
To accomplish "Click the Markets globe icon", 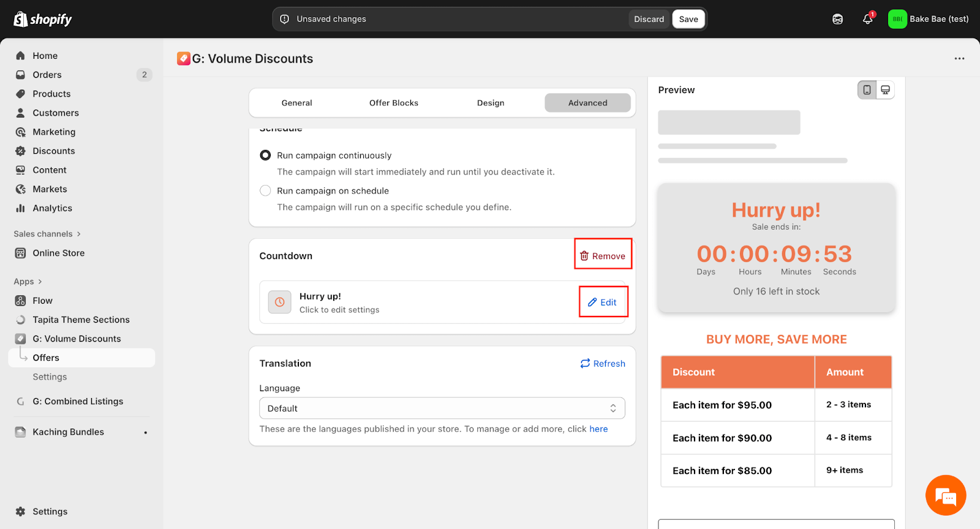I will coord(21,189).
